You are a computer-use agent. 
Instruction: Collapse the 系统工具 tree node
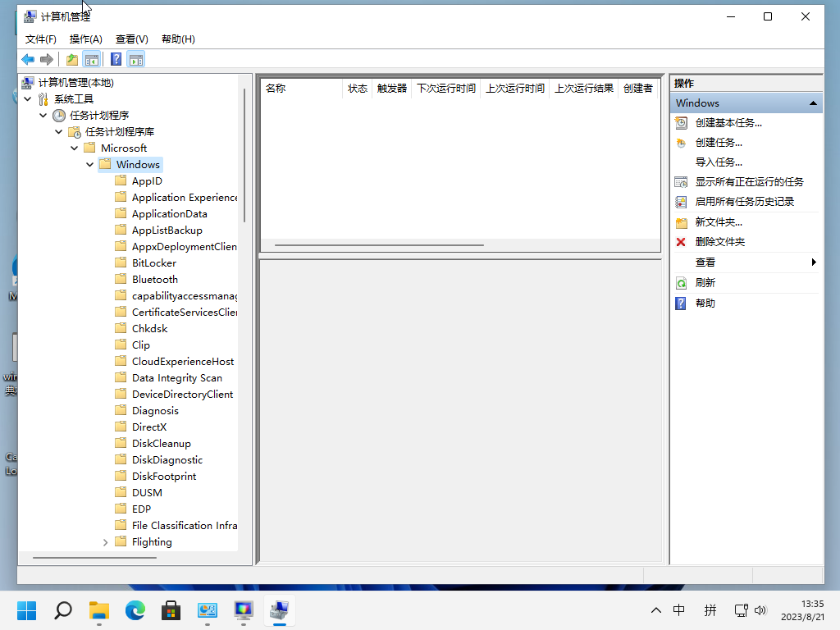(28, 99)
